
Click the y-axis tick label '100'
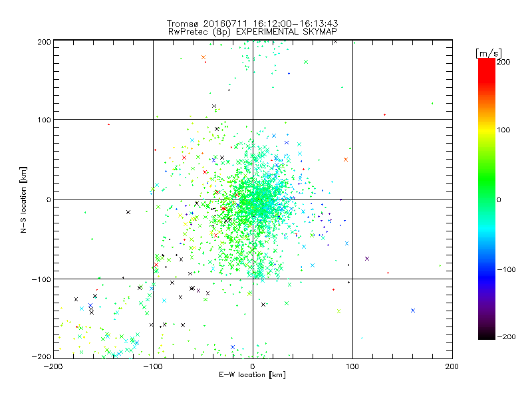(x=44, y=120)
